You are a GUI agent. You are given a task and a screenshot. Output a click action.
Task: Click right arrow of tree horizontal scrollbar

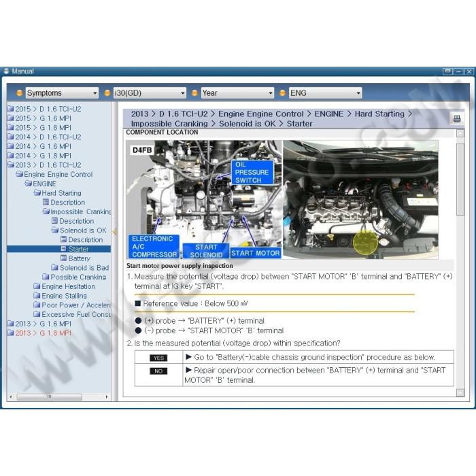tap(107, 396)
